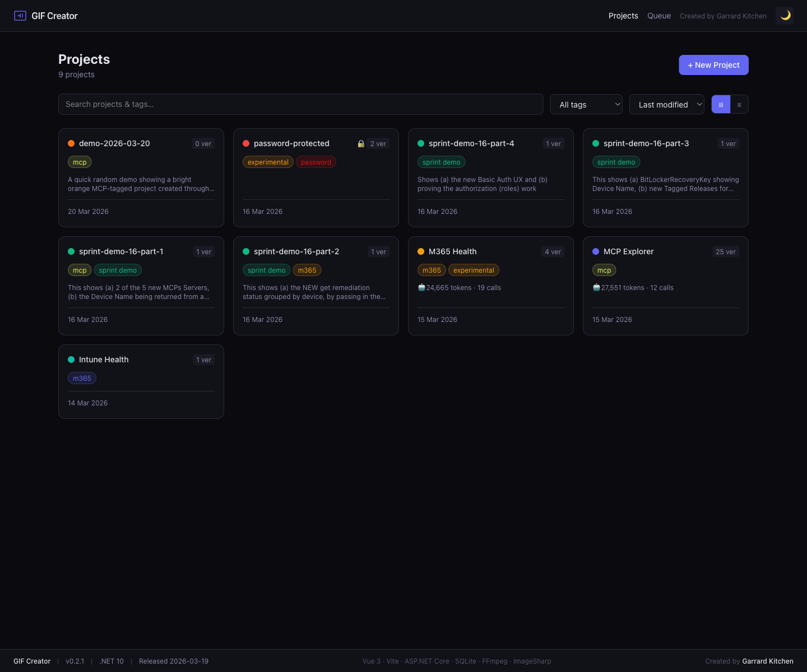Switch to grid view
Image resolution: width=807 pixels, height=672 pixels.
[x=721, y=104]
